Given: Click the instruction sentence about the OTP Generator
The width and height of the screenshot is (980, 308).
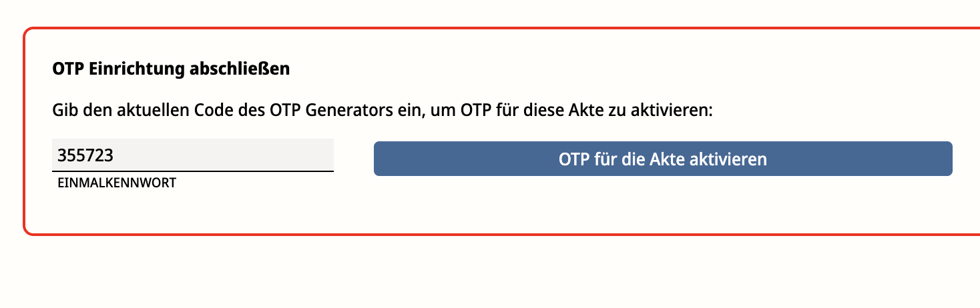Looking at the screenshot, I should [x=383, y=109].
